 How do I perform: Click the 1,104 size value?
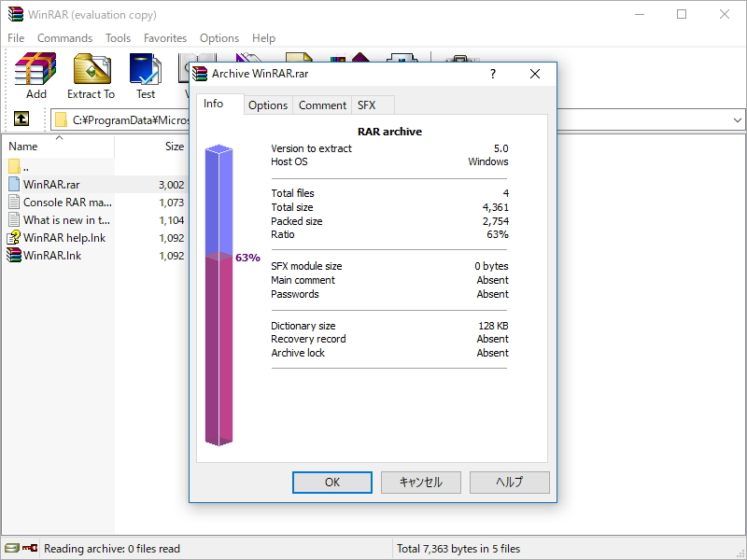[172, 220]
